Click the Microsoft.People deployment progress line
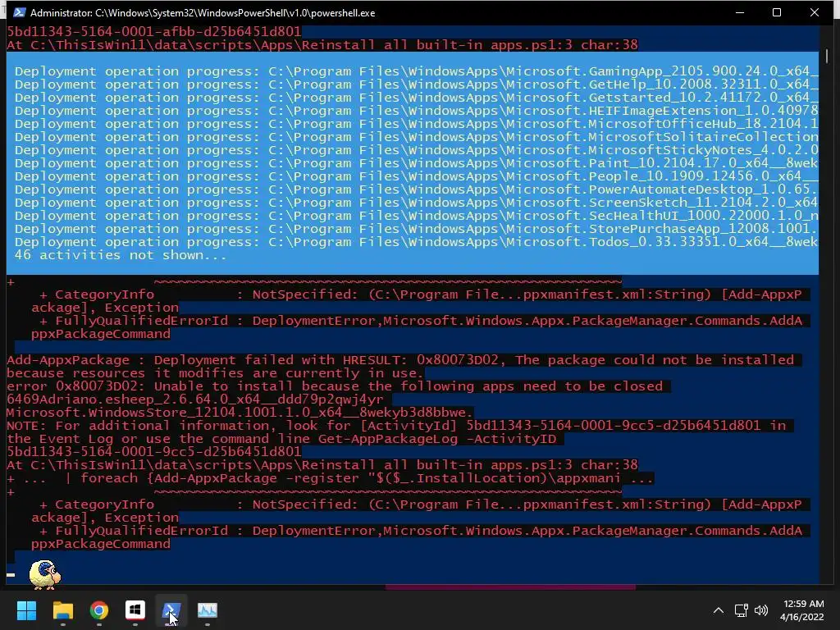 point(416,176)
